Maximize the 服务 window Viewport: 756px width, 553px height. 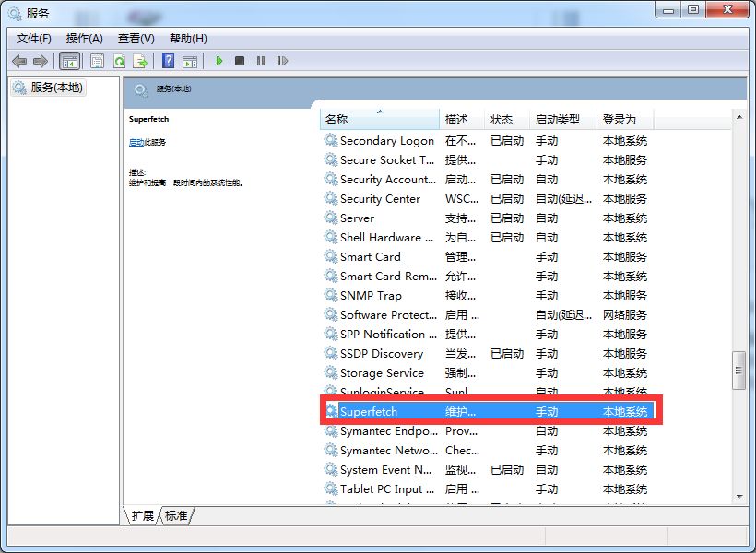[x=692, y=10]
